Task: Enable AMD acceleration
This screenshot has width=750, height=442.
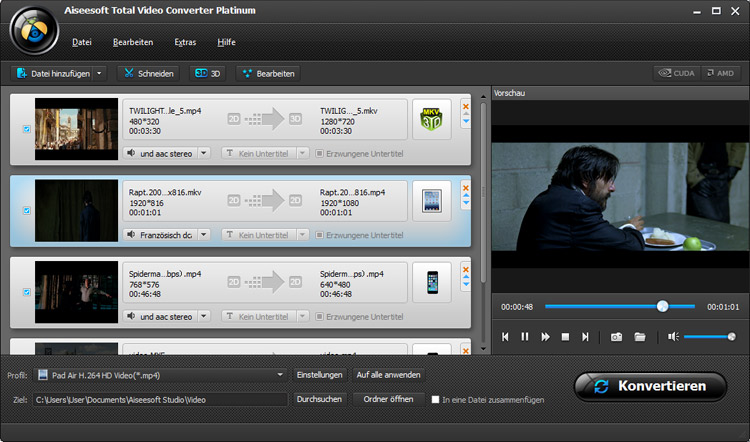Action: point(721,73)
